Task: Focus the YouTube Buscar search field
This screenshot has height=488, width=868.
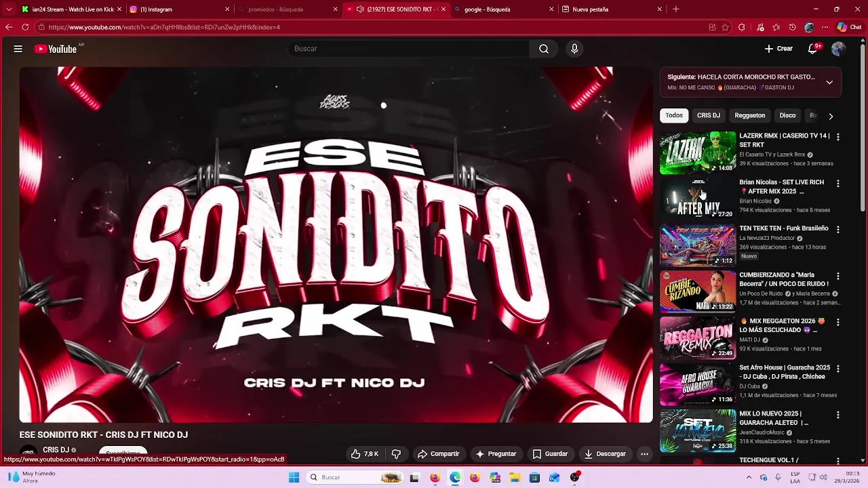Action: click(x=409, y=49)
